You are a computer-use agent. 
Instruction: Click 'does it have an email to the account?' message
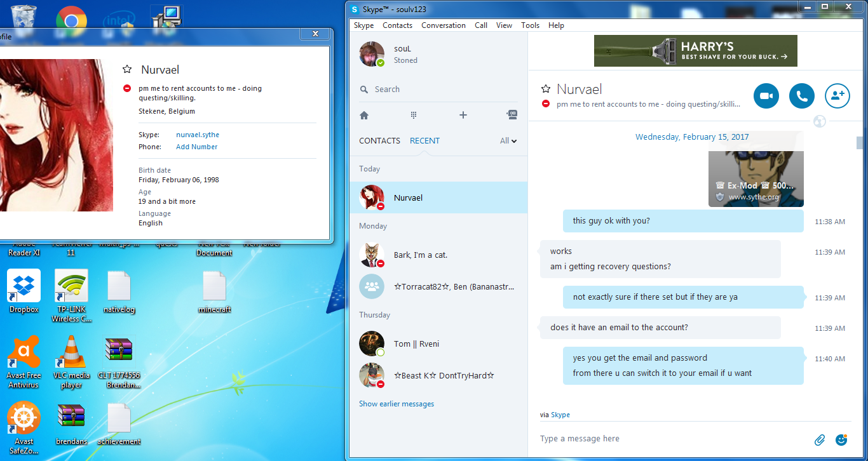pyautogui.click(x=660, y=328)
